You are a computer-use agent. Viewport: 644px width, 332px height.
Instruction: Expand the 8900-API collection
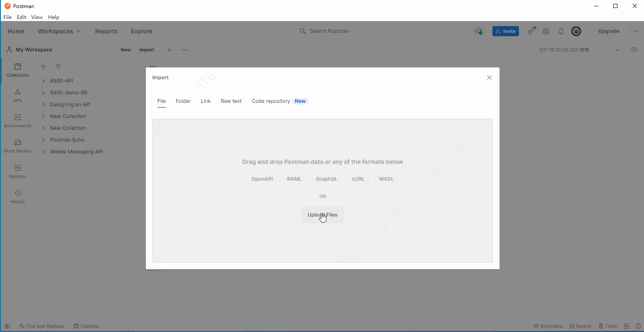click(43, 81)
